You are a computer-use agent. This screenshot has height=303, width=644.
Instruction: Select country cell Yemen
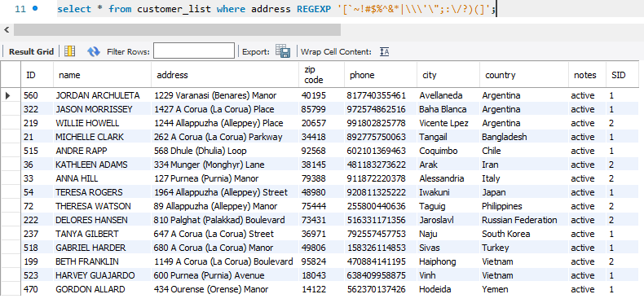(524, 289)
